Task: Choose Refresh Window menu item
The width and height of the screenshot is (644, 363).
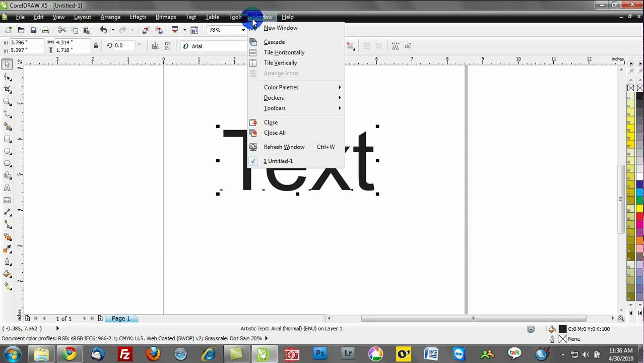Action: point(296,147)
